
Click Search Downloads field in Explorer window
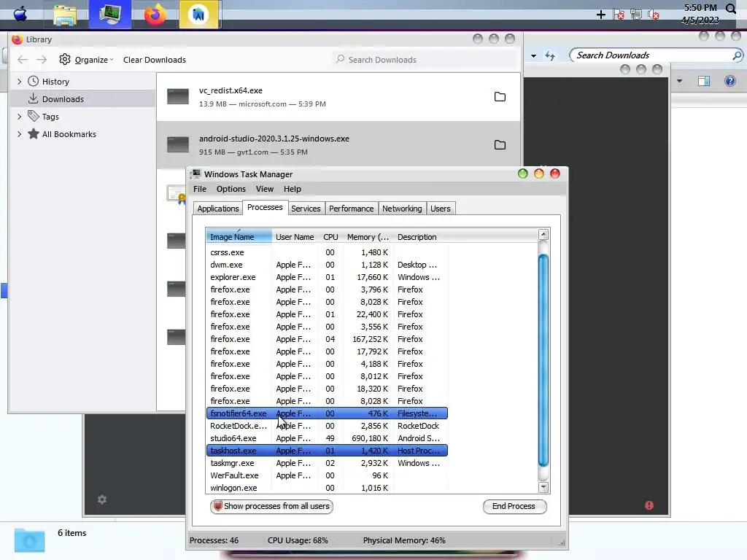pos(656,55)
